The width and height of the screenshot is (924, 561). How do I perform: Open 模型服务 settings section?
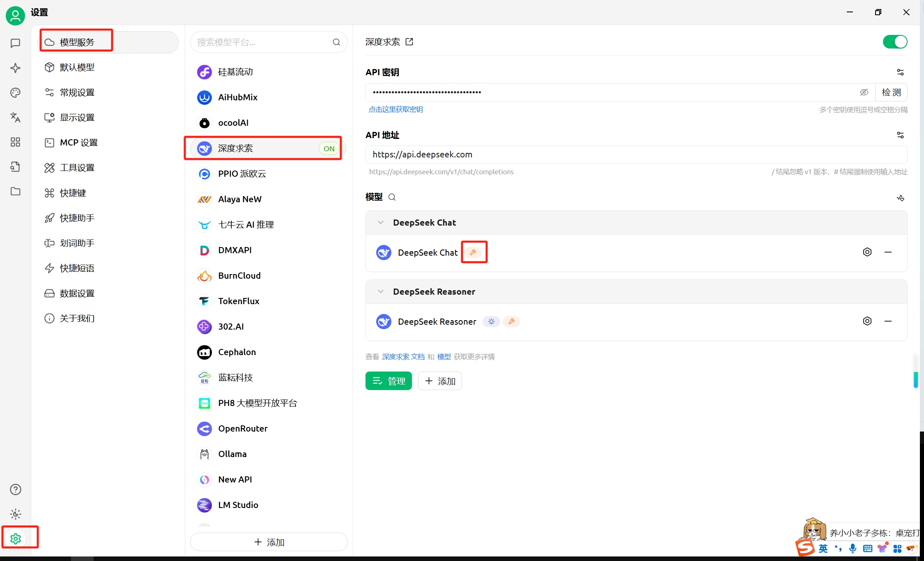(x=108, y=42)
